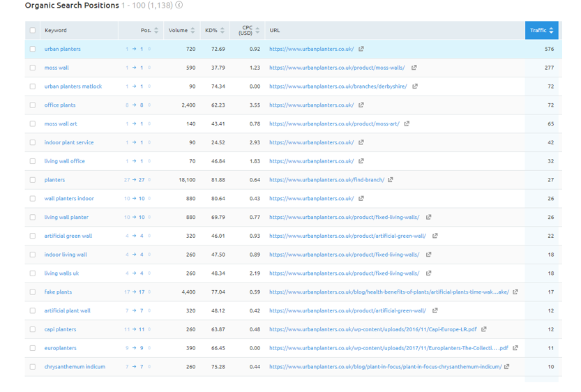This screenshot has height=392, width=581.
Task: Open external link icon for derbyshire branch URL
Action: 415,86
